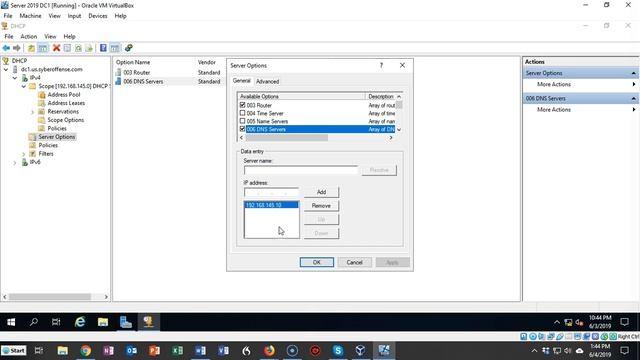Click the Server name input field
Viewport: 640px width, 360px height.
coord(301,170)
